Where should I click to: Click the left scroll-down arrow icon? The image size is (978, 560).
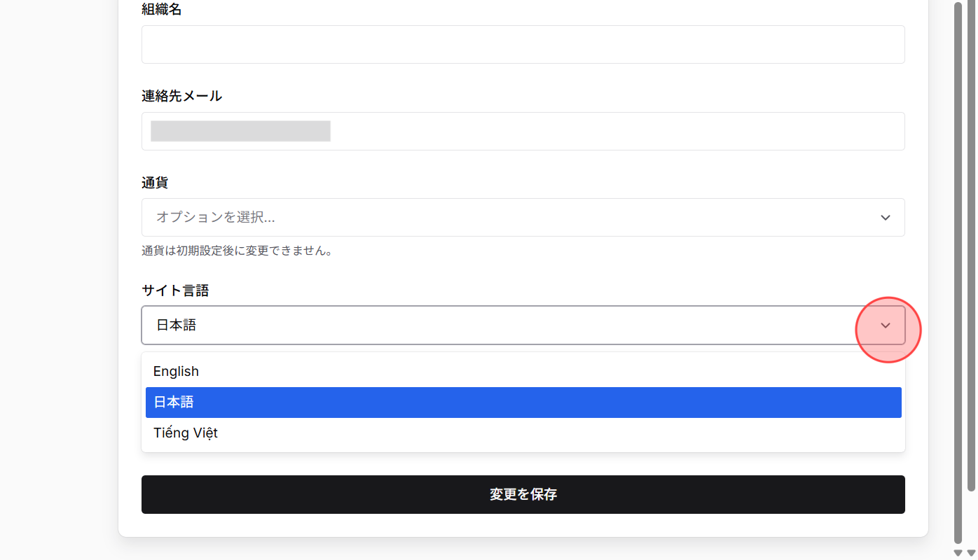pos(958,553)
